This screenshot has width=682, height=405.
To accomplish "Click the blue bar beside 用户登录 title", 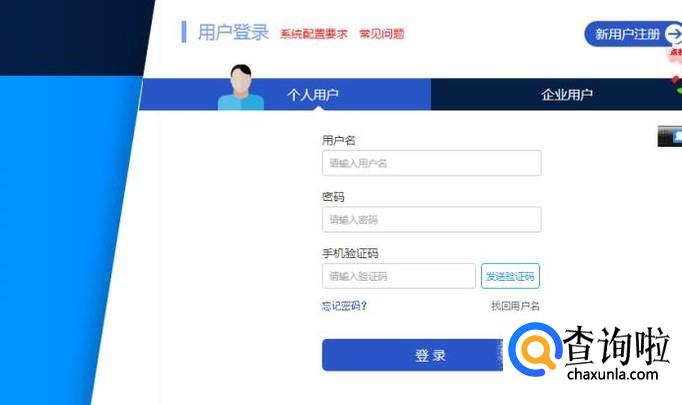I will (x=184, y=32).
